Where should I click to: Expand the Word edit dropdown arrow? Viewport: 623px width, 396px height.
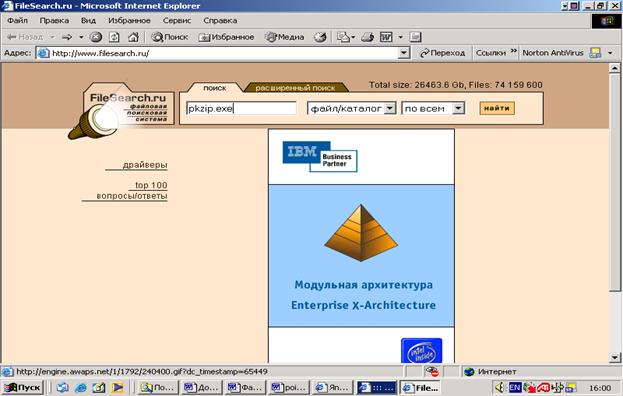[400, 37]
